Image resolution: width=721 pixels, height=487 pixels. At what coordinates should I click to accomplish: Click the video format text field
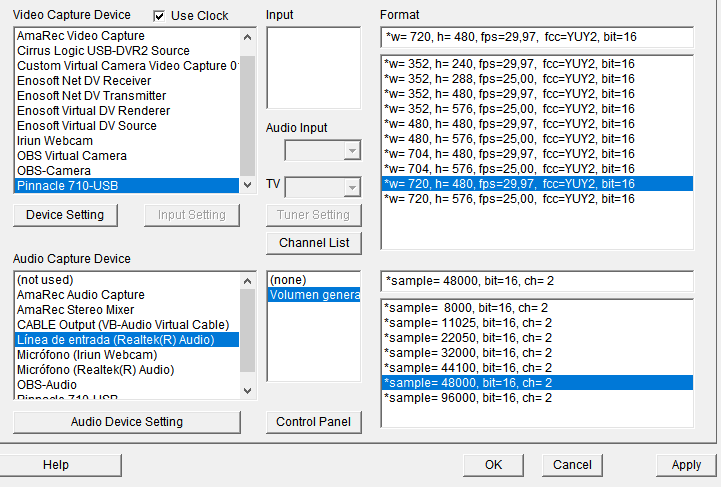[537, 37]
